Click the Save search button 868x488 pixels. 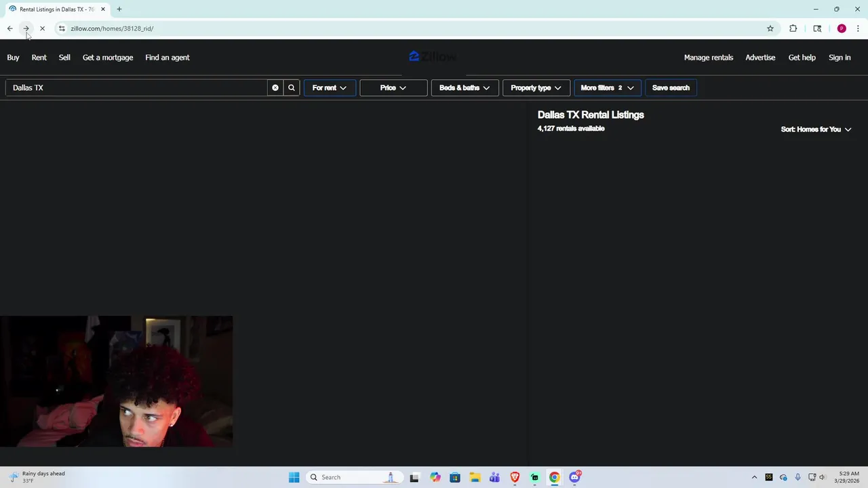pos(671,87)
